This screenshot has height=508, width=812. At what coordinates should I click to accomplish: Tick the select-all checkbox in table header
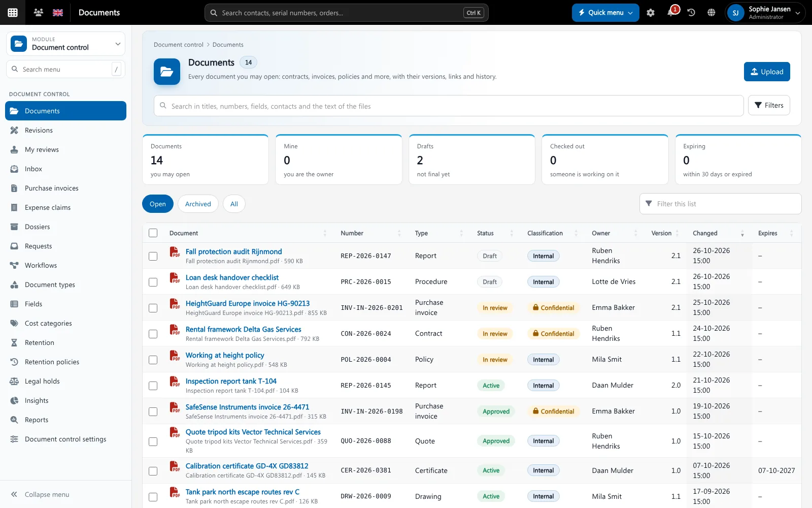click(153, 233)
